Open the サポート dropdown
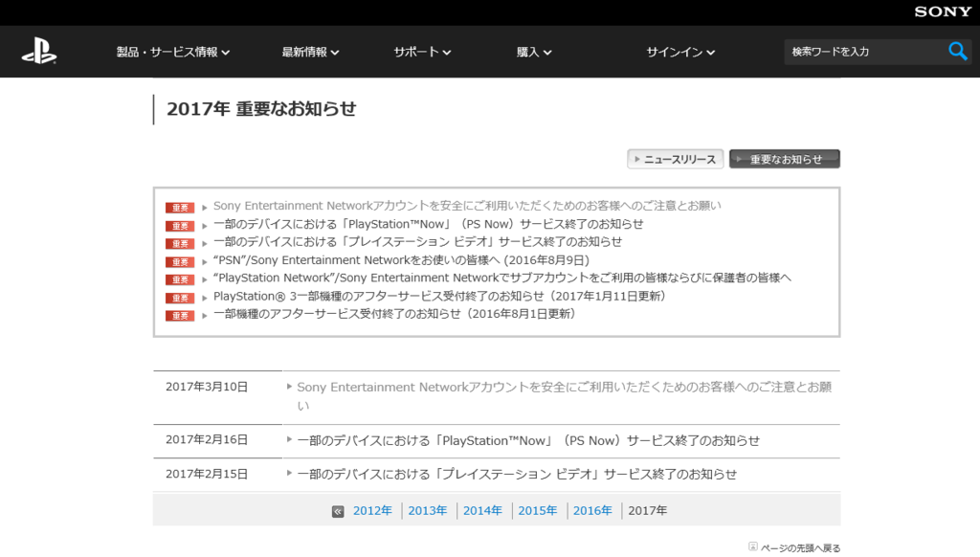The width and height of the screenshot is (980, 557). pyautogui.click(x=422, y=52)
